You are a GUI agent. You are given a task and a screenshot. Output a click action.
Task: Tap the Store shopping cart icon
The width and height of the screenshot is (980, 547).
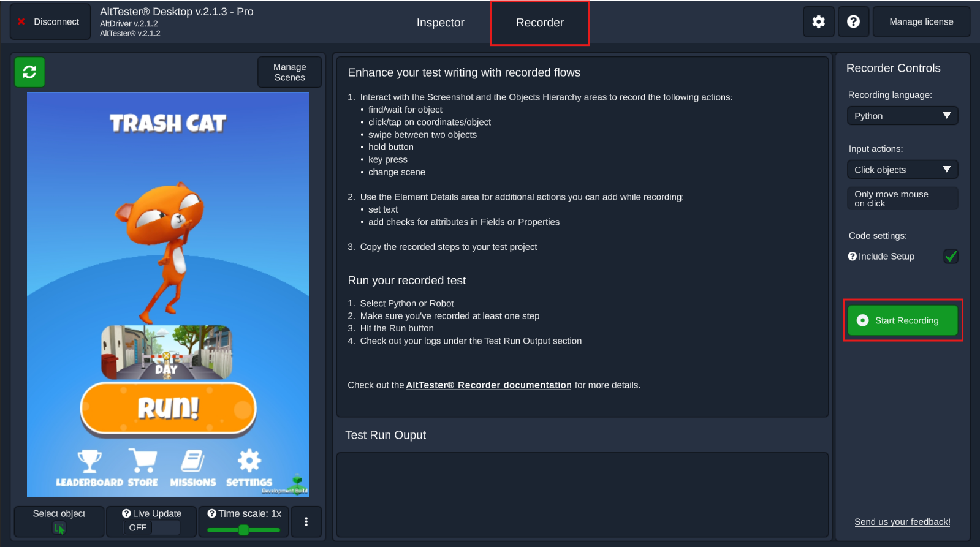(x=143, y=461)
